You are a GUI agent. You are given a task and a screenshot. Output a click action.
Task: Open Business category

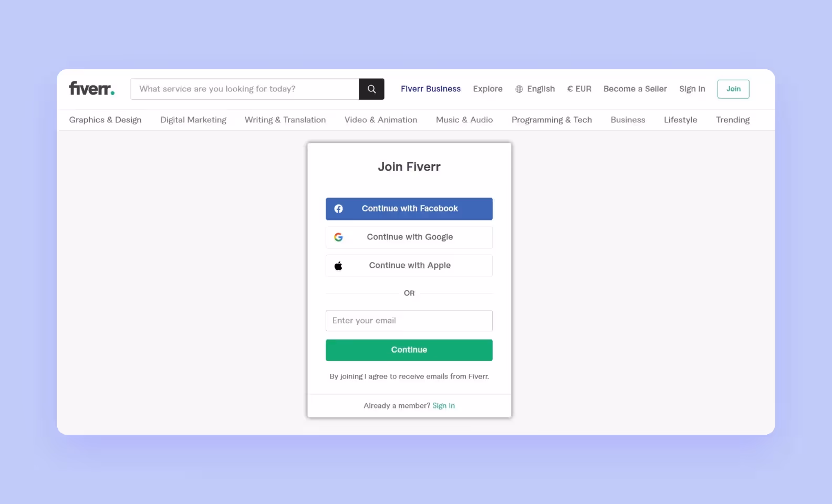click(628, 120)
